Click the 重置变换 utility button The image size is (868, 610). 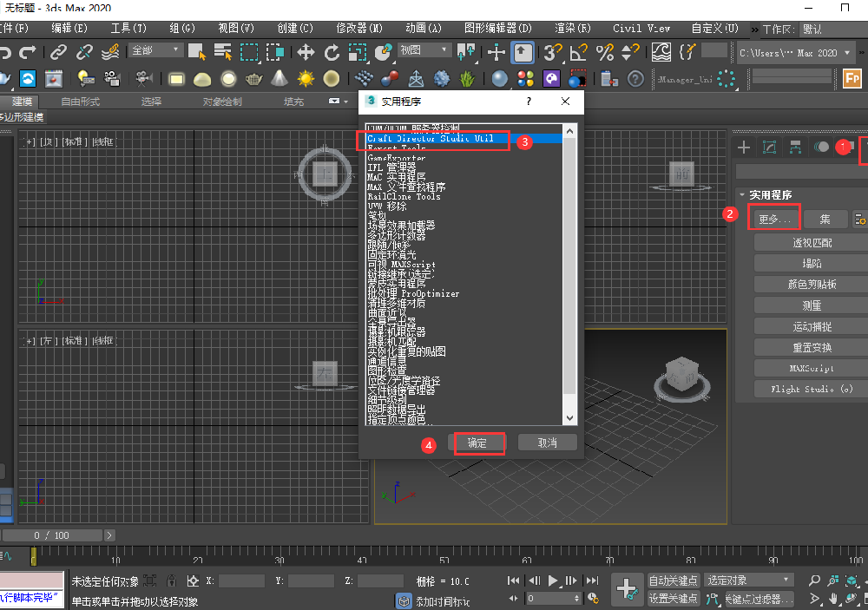[x=812, y=348]
